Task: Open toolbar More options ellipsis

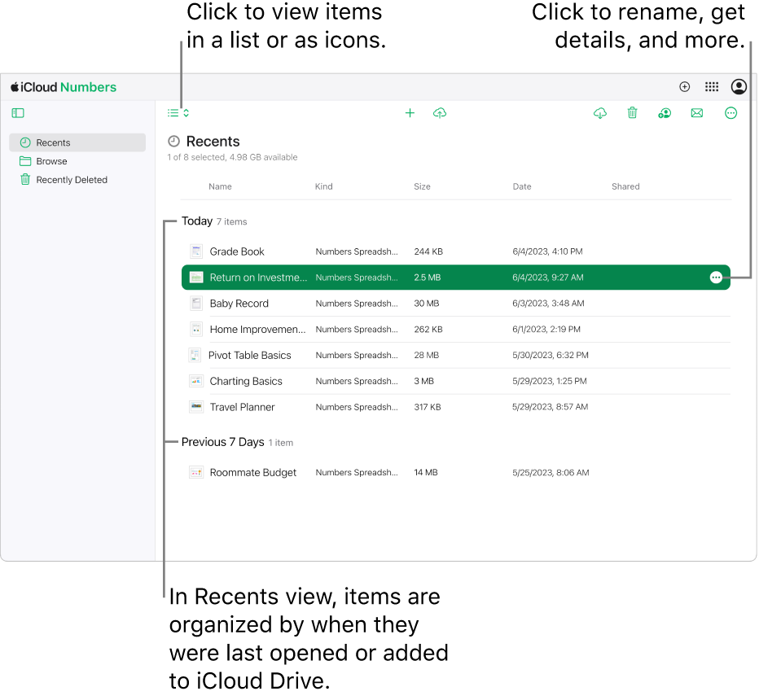Action: 731,113
